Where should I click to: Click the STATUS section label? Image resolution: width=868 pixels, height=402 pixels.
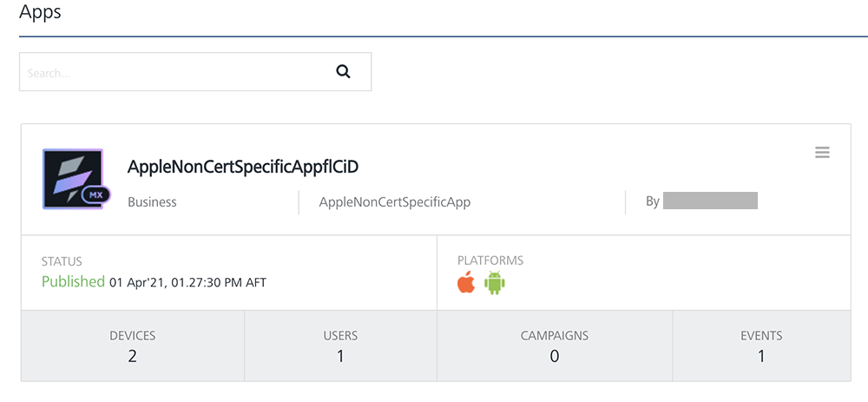coord(62,260)
